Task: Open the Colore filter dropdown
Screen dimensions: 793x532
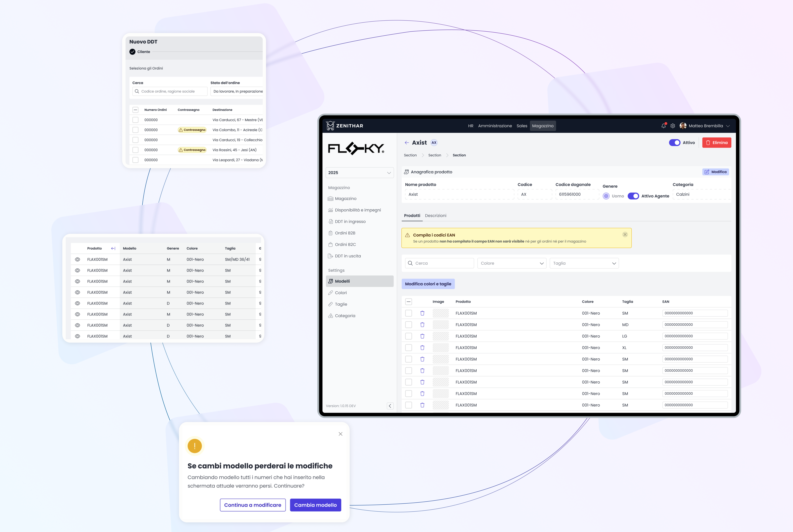Action: pyautogui.click(x=512, y=263)
